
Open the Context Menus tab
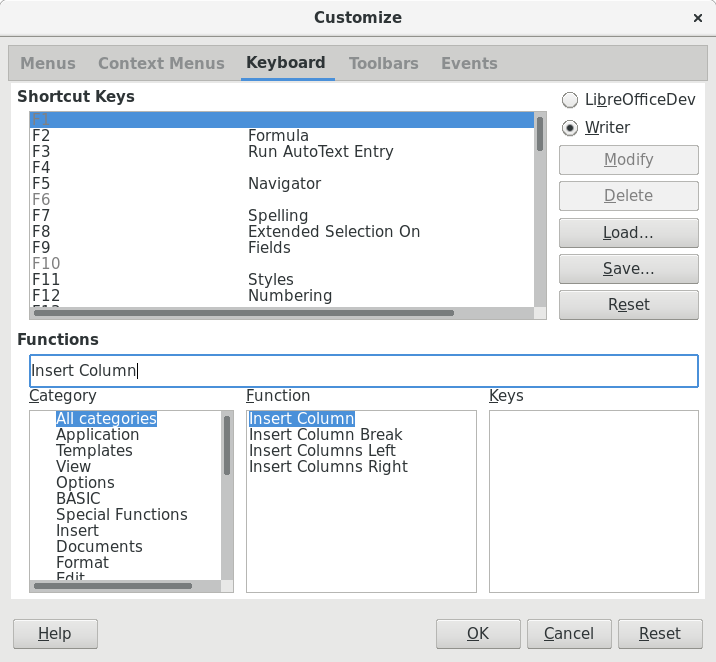point(161,63)
